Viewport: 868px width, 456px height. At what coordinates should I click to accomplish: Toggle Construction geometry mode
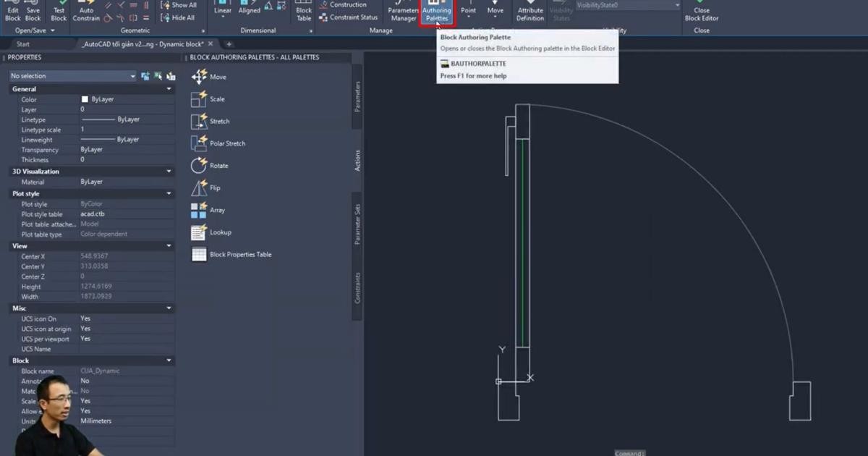343,4
